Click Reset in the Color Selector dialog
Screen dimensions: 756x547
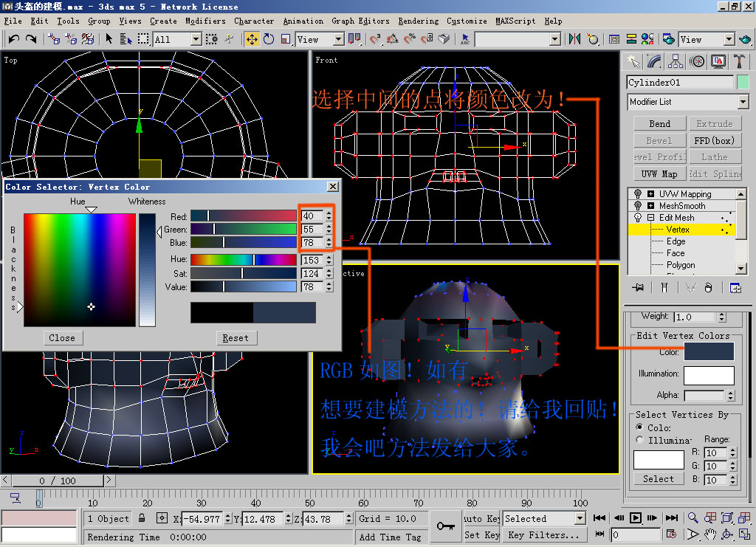pyautogui.click(x=236, y=338)
